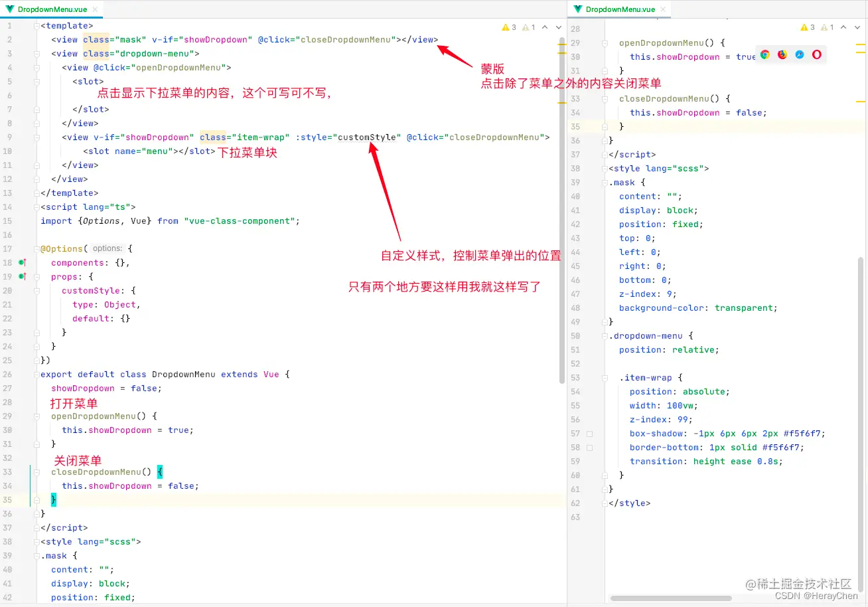The height and width of the screenshot is (607, 868).
Task: Click the class="mask" attribute on line 2
Action: (x=115, y=40)
